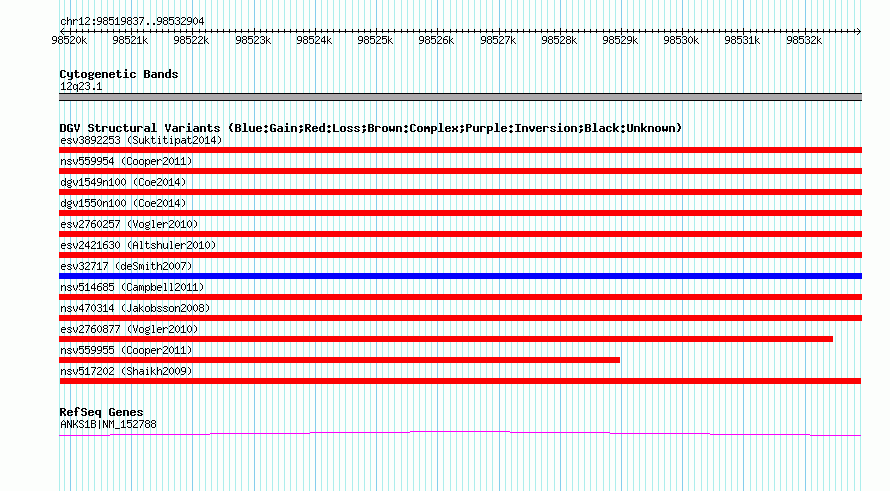Click the nsv514685 (Campbell2011) label
The width and height of the screenshot is (890, 491).
pyautogui.click(x=132, y=287)
